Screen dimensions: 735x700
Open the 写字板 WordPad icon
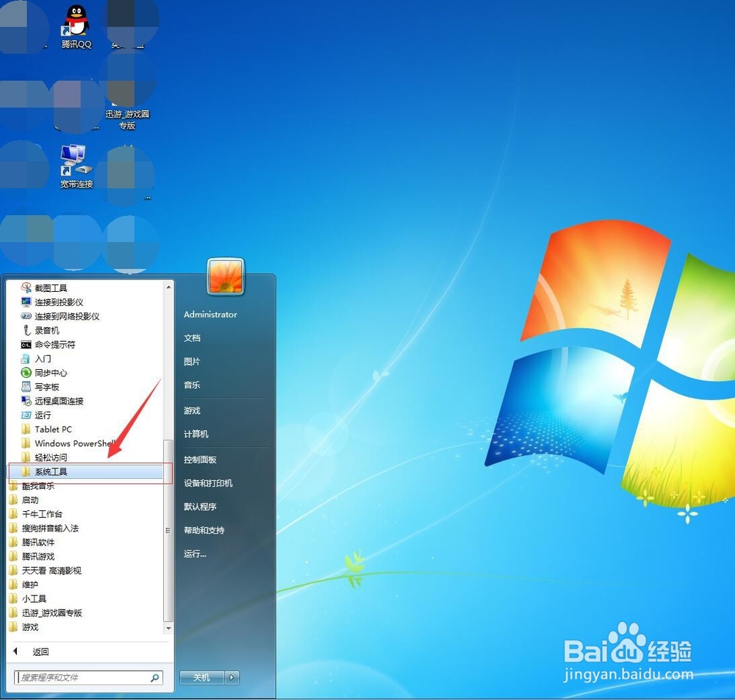[x=26, y=387]
